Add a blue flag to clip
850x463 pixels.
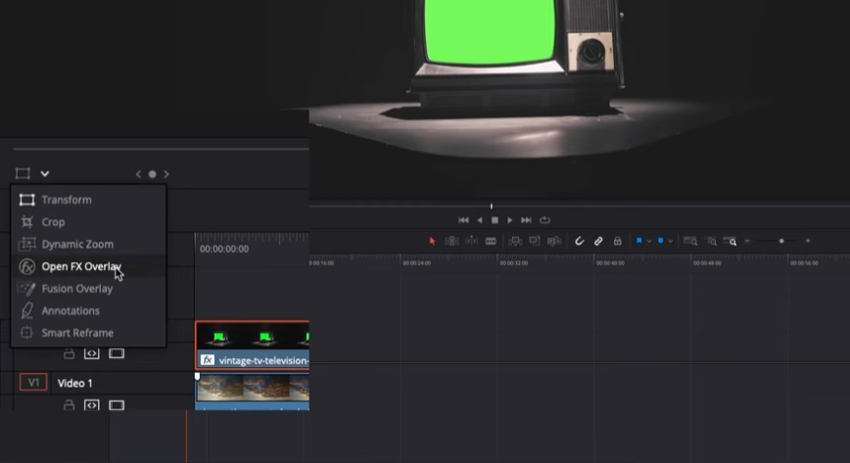pos(639,241)
